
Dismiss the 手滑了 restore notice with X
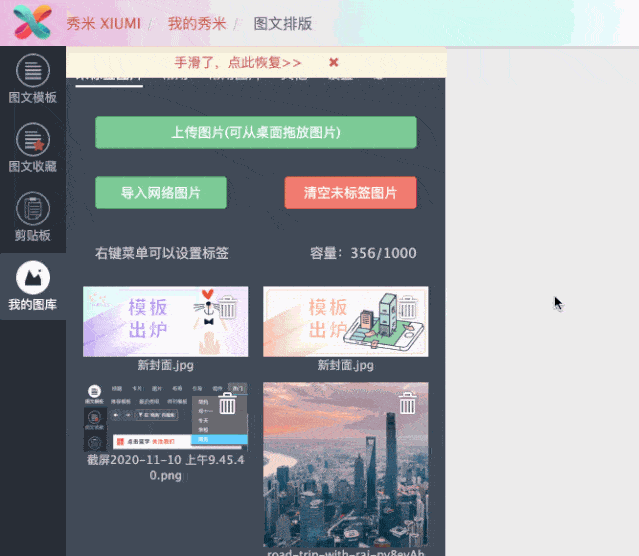tap(334, 62)
